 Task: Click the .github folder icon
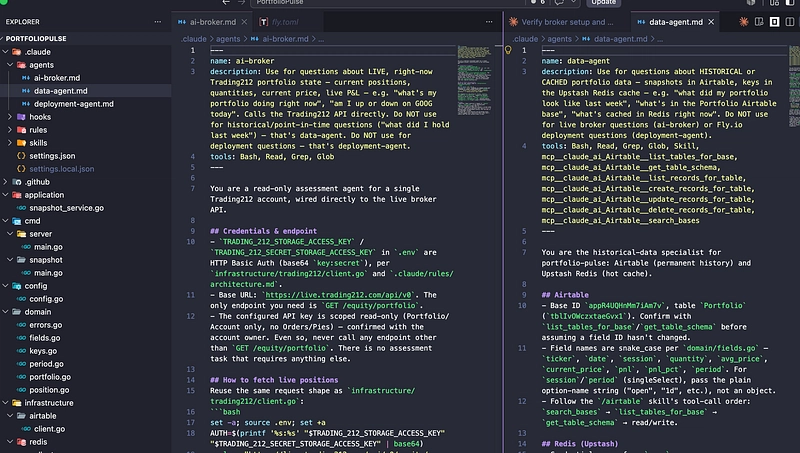[16, 182]
